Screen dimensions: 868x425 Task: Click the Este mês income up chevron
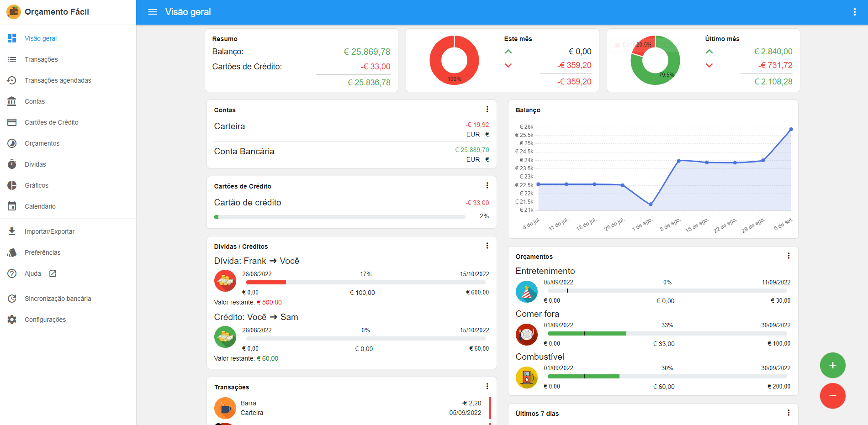coord(508,52)
